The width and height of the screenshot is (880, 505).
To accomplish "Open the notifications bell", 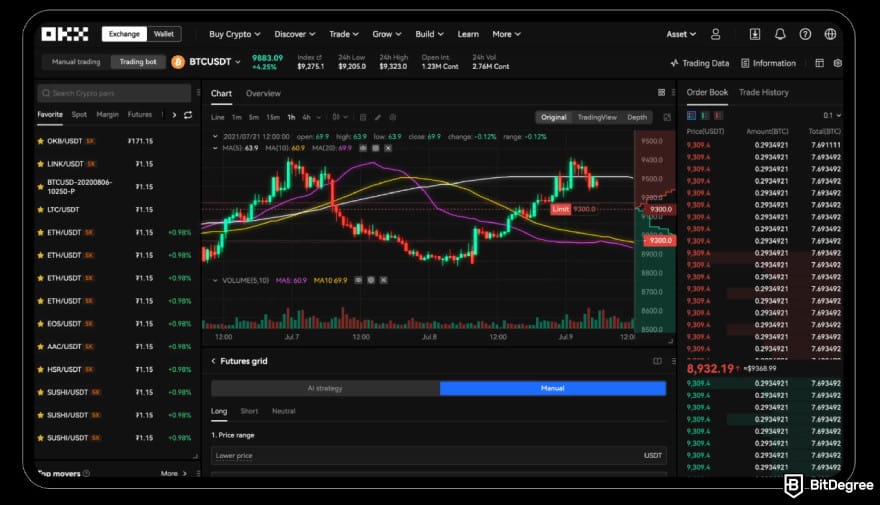I will 780,34.
